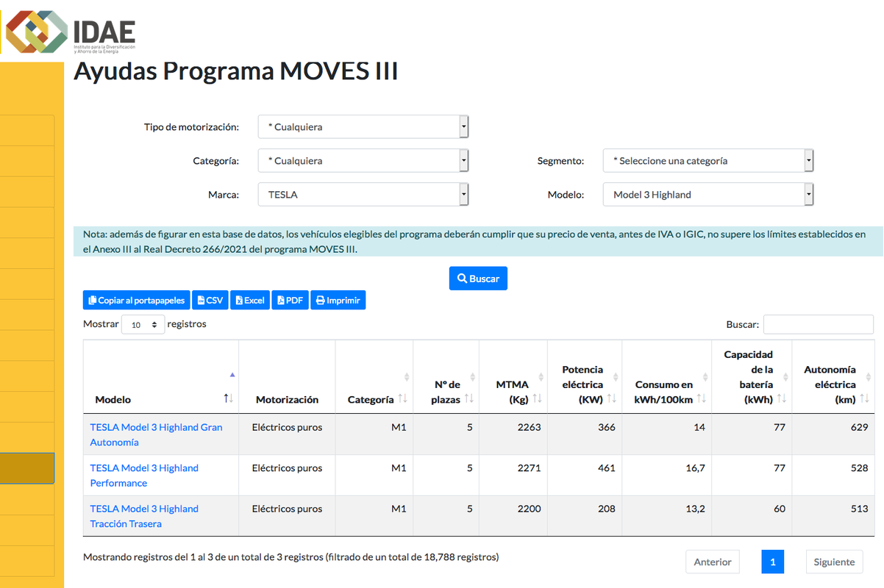Export the table as CSV

pos(210,300)
